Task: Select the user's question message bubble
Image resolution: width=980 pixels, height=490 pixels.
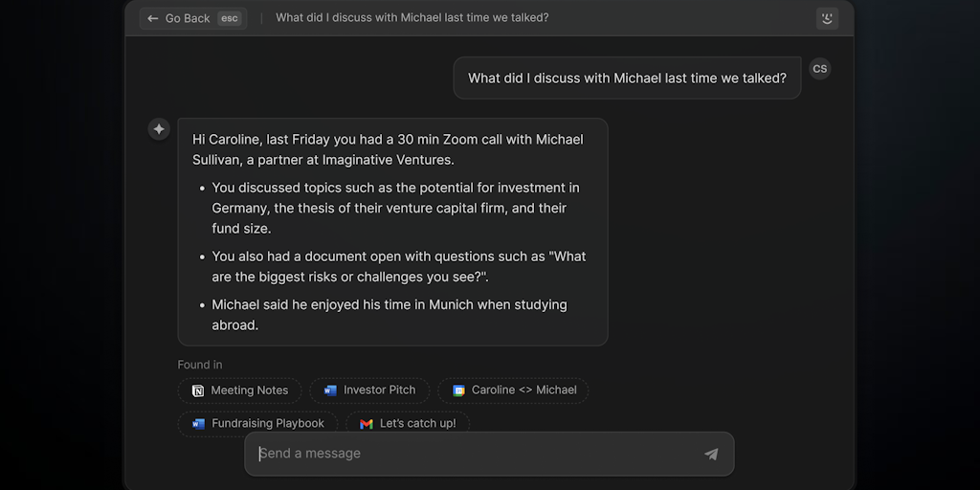Action: (627, 78)
